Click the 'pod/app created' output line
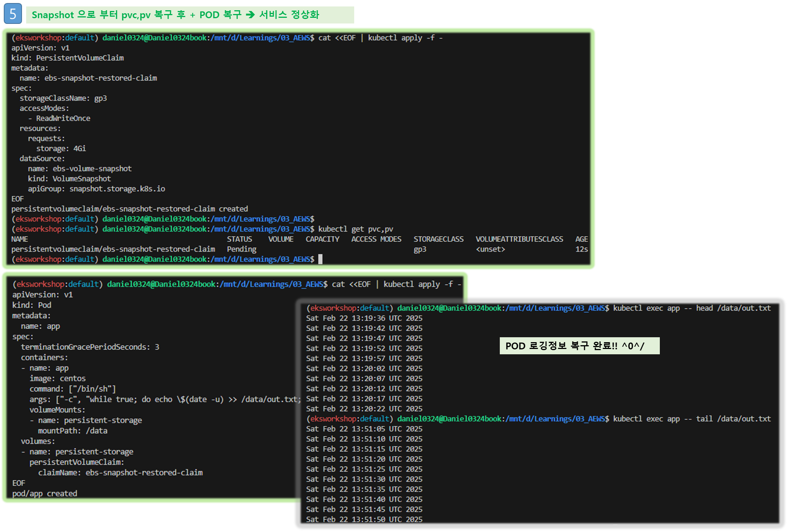The height and width of the screenshot is (532, 788). (45, 493)
